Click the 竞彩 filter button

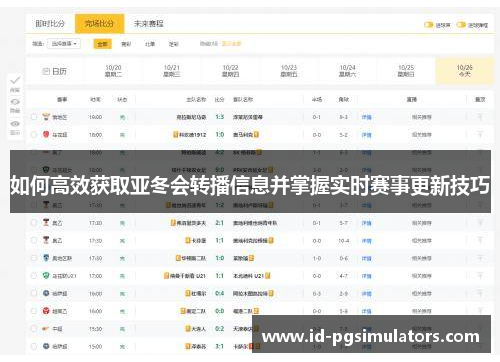[126, 44]
